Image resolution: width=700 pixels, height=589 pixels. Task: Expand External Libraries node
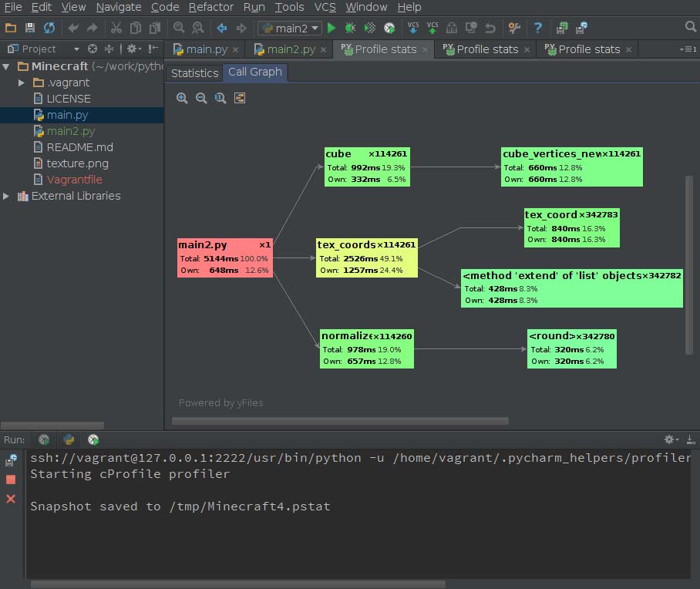point(7,196)
